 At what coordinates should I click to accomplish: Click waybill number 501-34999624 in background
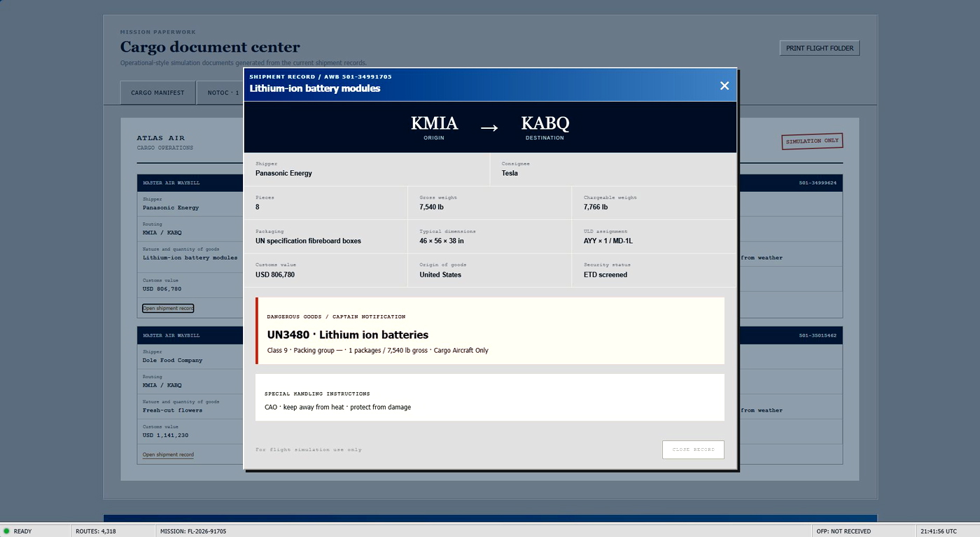tap(818, 183)
